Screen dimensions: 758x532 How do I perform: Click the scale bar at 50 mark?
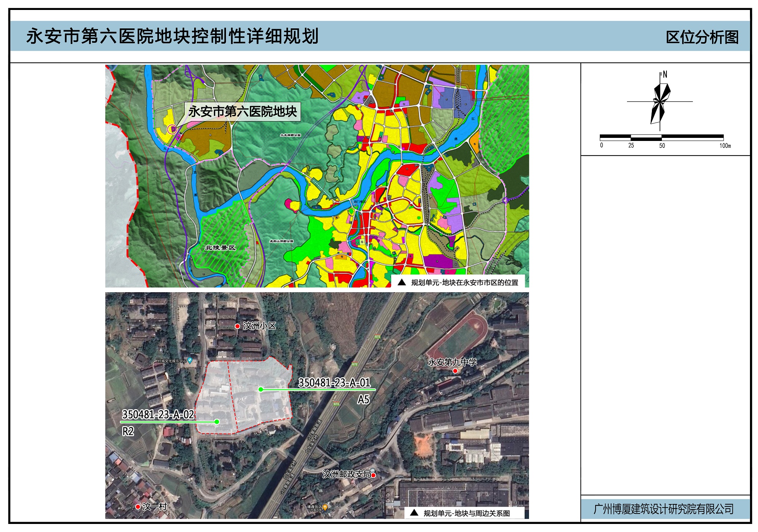662,138
